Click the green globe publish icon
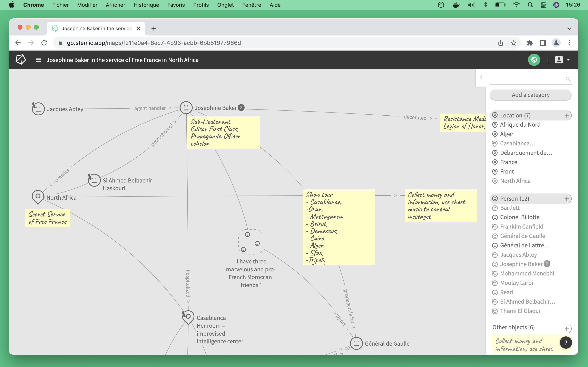The width and height of the screenshot is (588, 367). (x=534, y=60)
